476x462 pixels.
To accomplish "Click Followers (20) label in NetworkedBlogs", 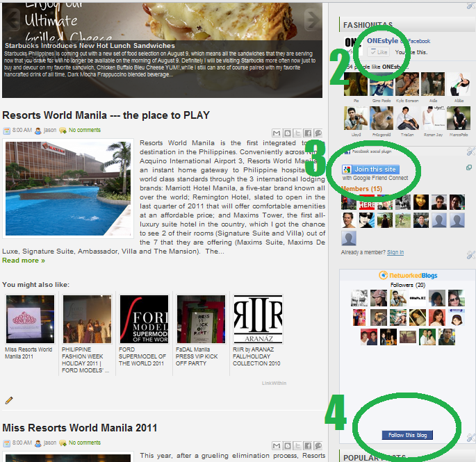I will [408, 285].
